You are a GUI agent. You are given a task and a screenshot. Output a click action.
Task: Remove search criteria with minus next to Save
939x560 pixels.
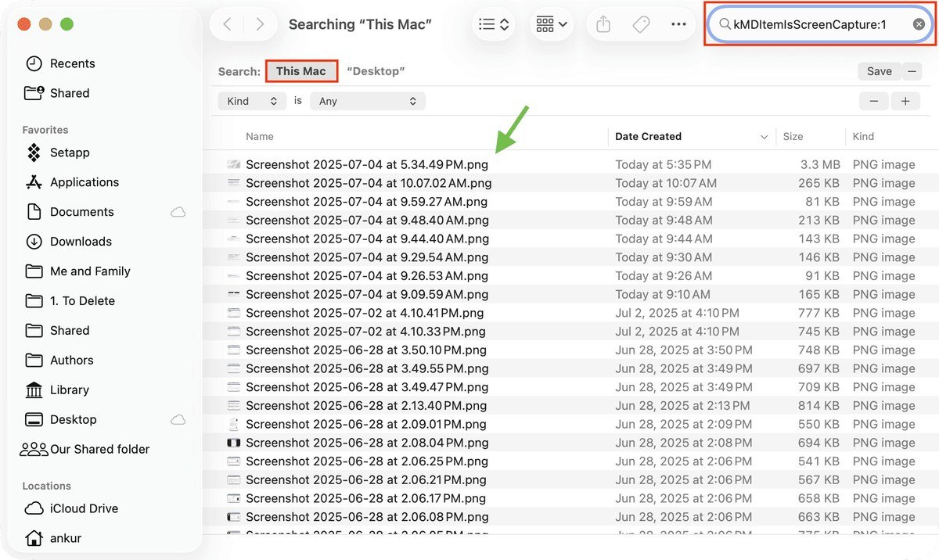911,71
